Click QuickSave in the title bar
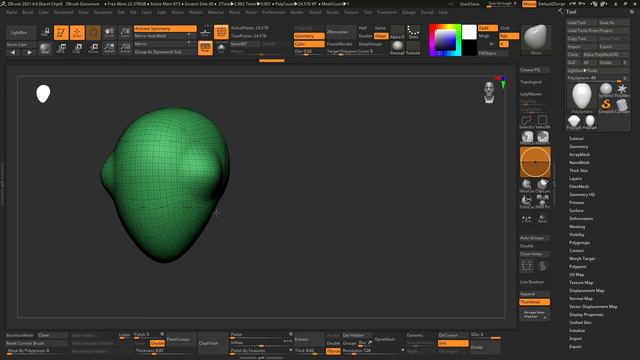 click(469, 4)
